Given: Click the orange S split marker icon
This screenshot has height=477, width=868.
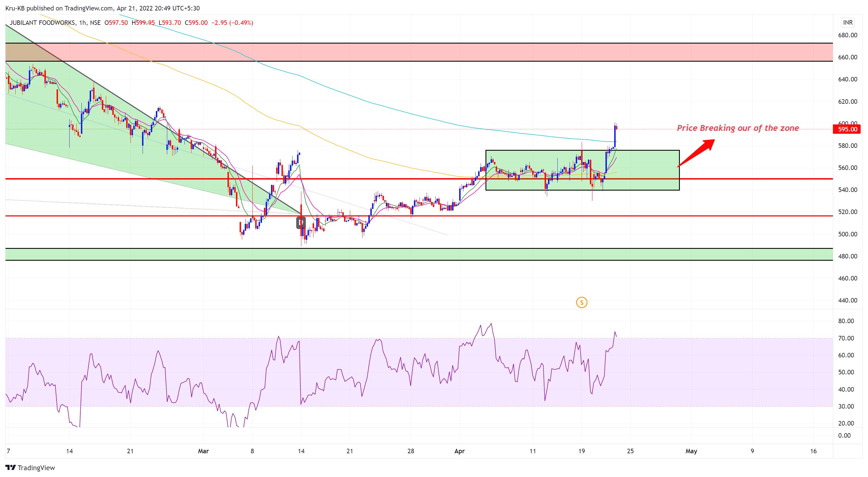Looking at the screenshot, I should 582,303.
